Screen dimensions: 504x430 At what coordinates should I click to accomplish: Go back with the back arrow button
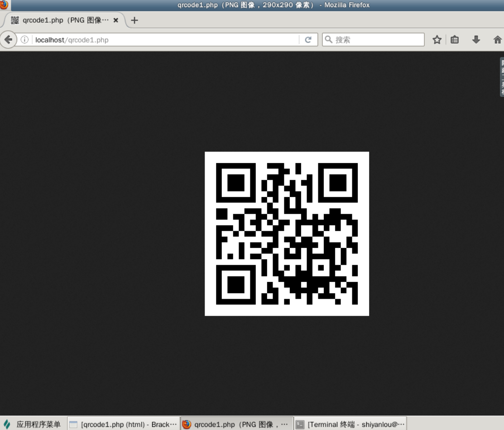coord(8,40)
